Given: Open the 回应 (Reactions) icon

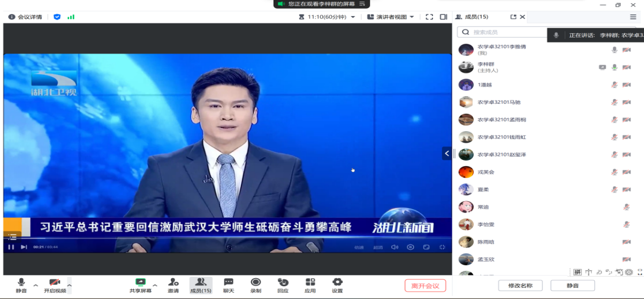Looking at the screenshot, I should click(x=283, y=285).
